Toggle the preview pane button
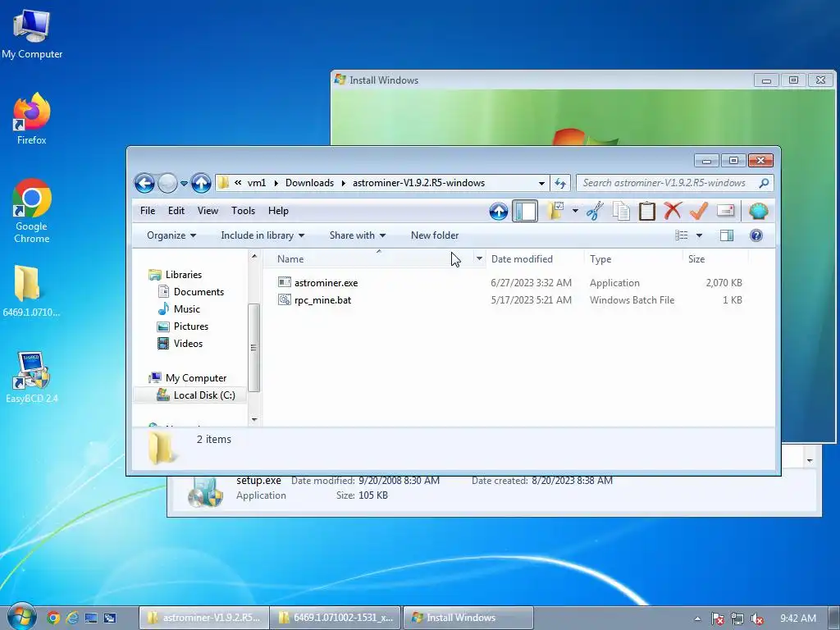 [x=727, y=235]
